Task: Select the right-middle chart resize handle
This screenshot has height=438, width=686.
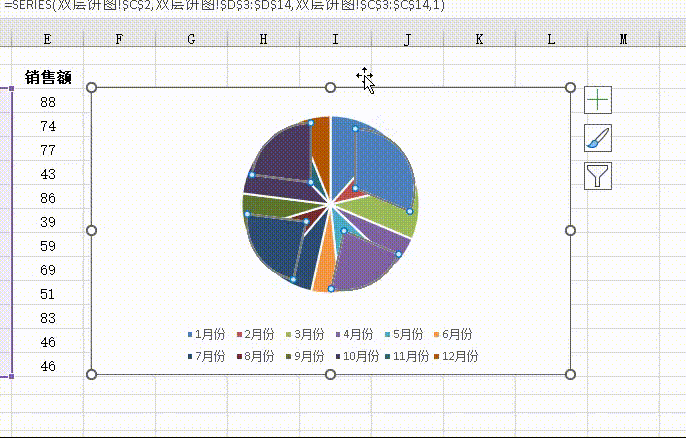Action: coord(570,231)
